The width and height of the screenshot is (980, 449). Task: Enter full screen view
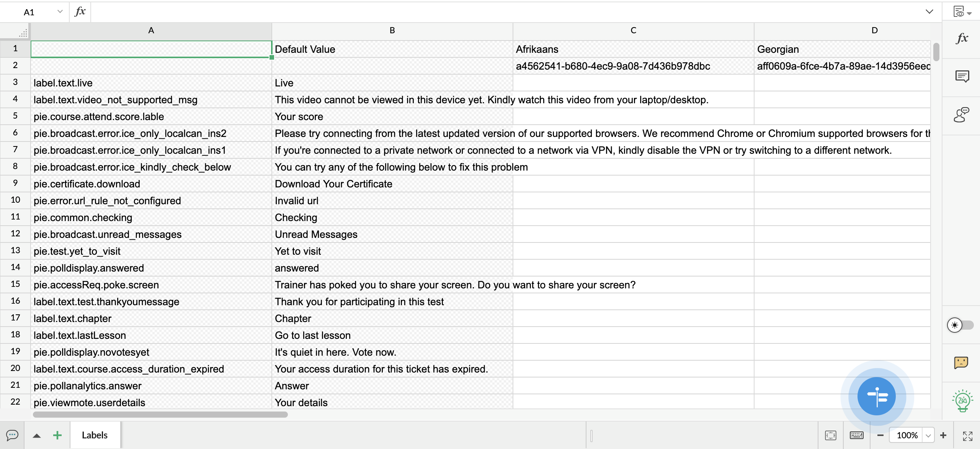click(x=968, y=436)
